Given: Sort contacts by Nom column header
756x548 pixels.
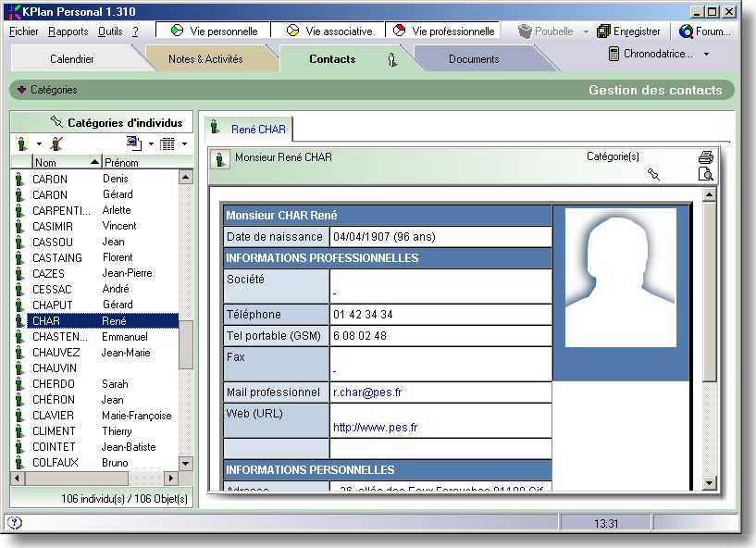Looking at the screenshot, I should (x=67, y=163).
